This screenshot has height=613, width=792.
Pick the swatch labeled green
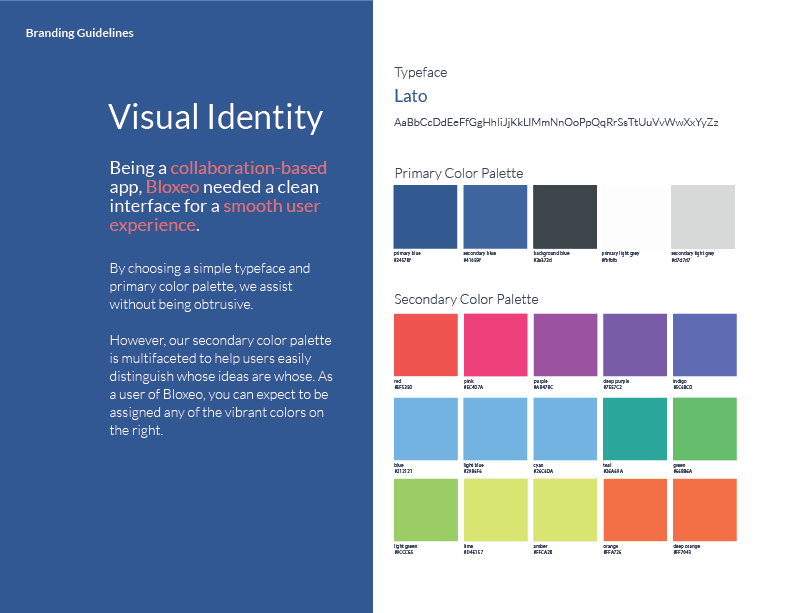(x=705, y=429)
